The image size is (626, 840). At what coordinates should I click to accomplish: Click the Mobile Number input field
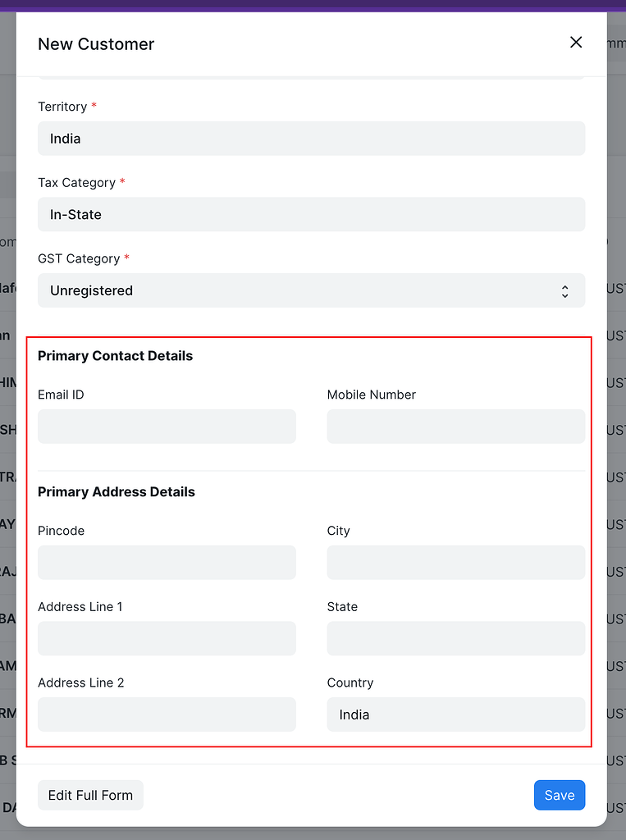click(x=455, y=426)
